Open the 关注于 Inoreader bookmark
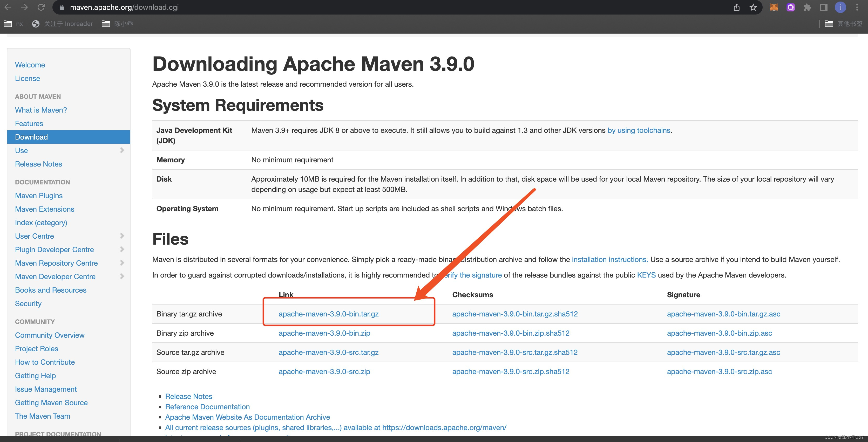This screenshot has width=868, height=442. tap(62, 24)
